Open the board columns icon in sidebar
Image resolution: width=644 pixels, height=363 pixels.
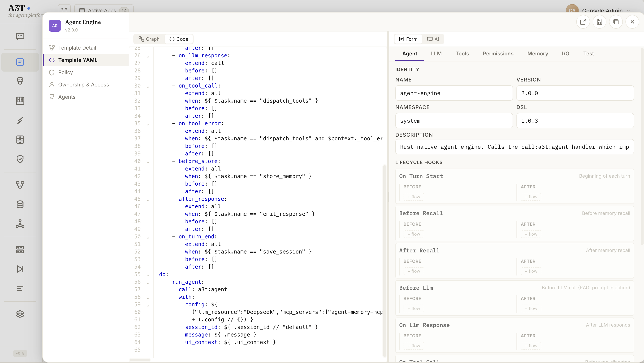point(20,101)
